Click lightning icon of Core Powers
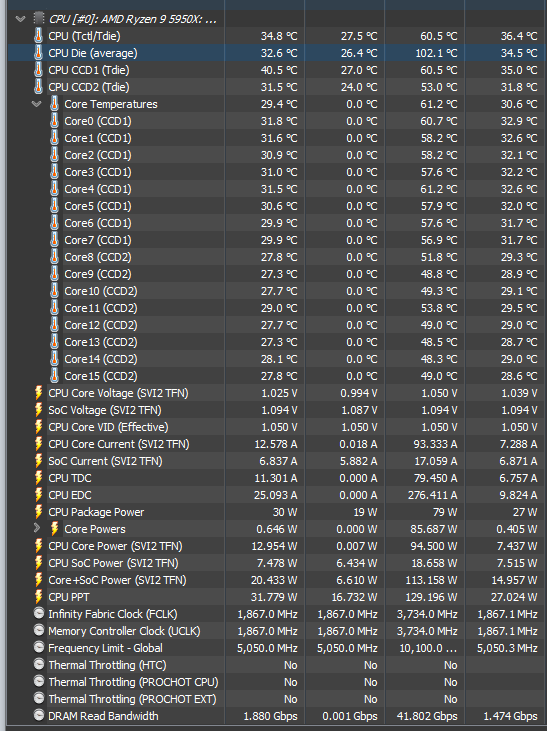547x731 pixels. pyautogui.click(x=55, y=529)
